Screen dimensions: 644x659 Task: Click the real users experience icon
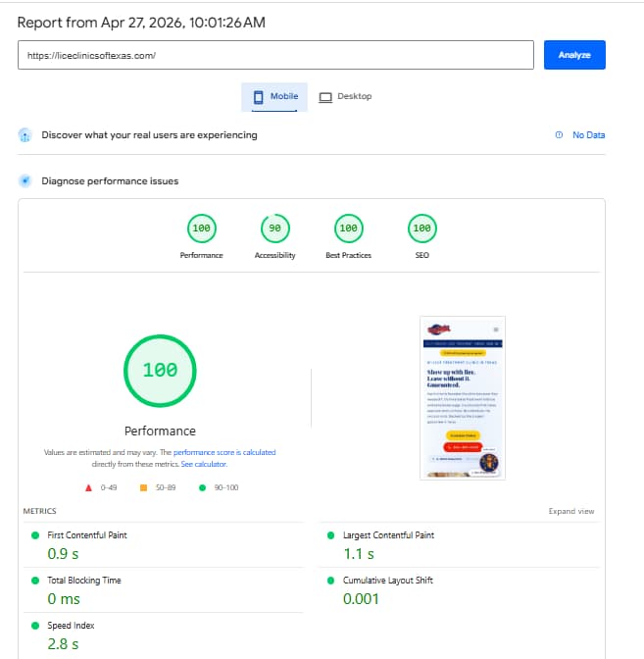25,135
